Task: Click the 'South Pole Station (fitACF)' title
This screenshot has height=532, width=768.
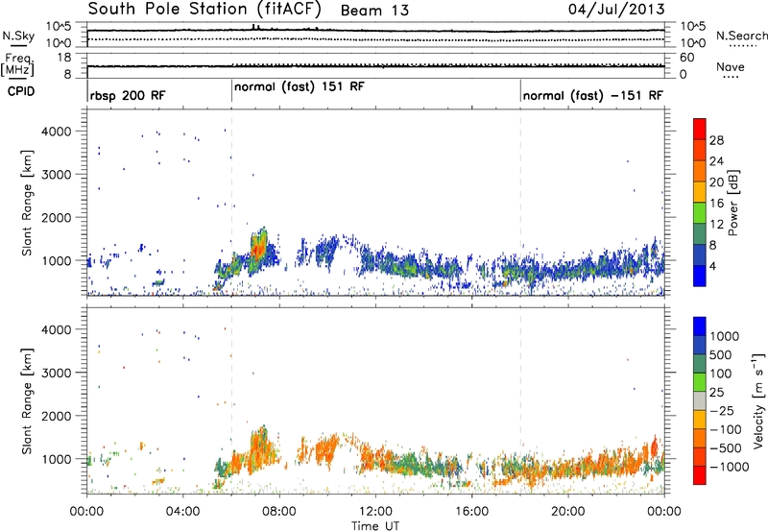Action: click(204, 9)
